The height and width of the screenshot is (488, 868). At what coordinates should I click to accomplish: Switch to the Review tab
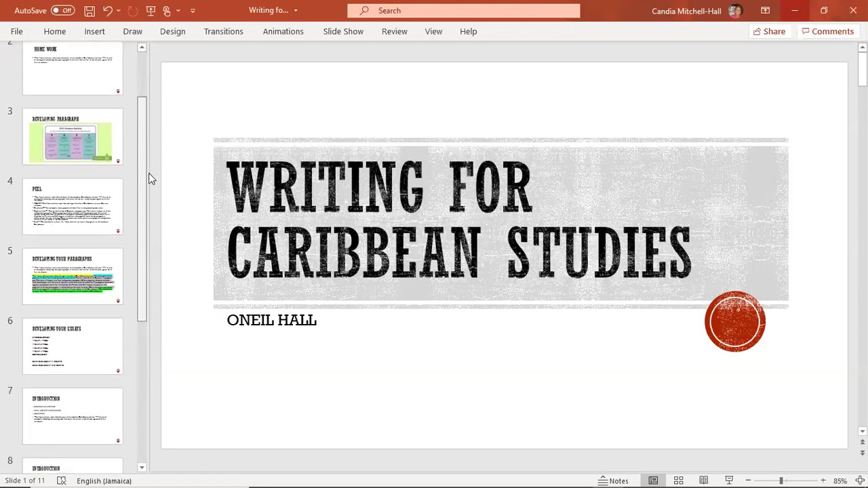(x=394, y=31)
